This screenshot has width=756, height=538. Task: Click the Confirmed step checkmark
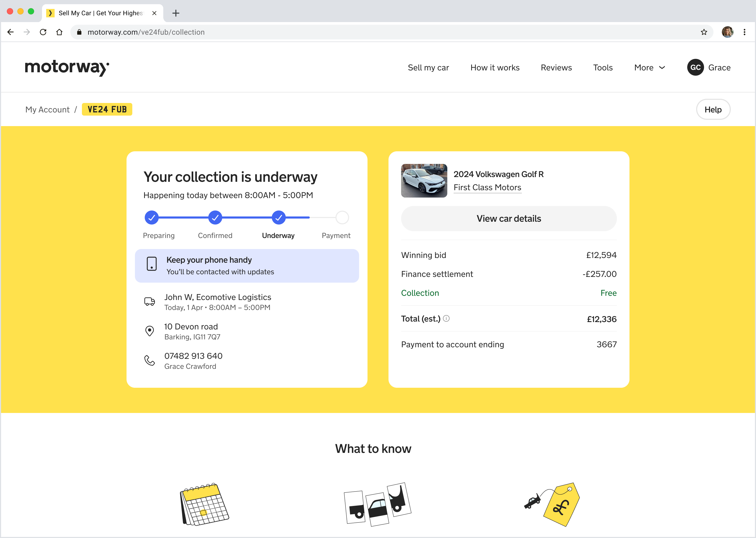tap(215, 218)
